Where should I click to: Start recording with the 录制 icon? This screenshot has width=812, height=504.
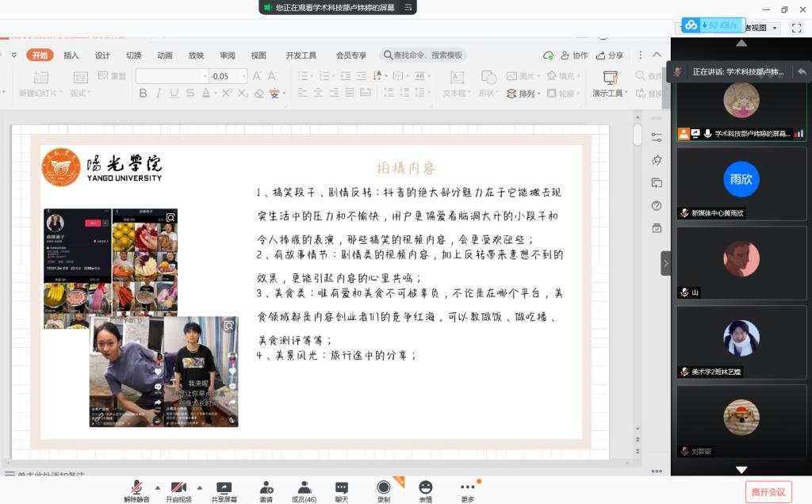[x=384, y=487]
